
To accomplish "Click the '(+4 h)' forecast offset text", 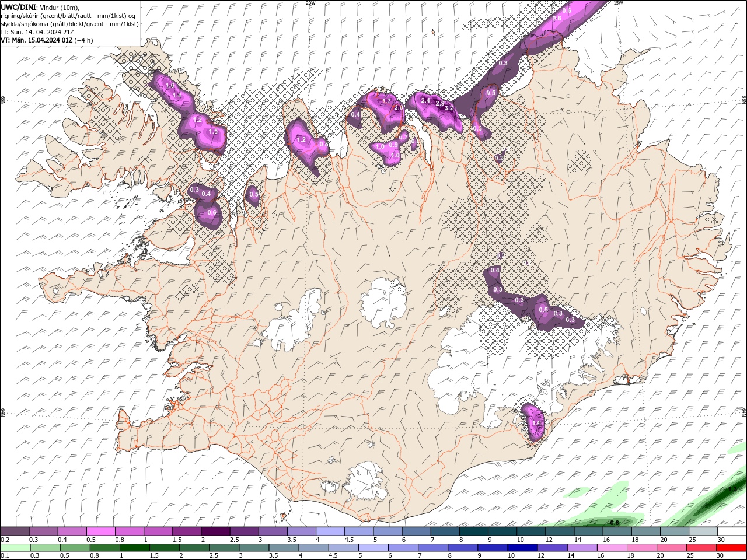I will tap(83, 40).
